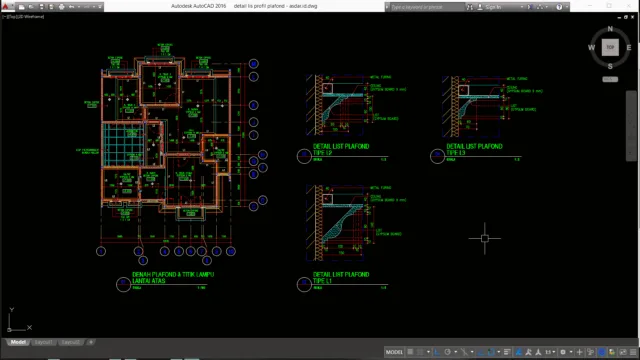Open the AutoCAD application menu (red A)

(5, 7)
